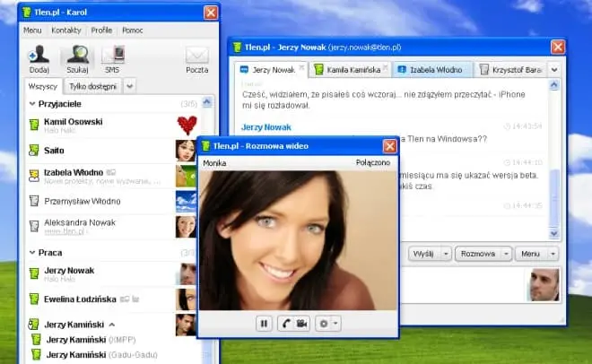This screenshot has height=364, width=592.
Task: Open the Kontakty menu
Action: (65, 30)
